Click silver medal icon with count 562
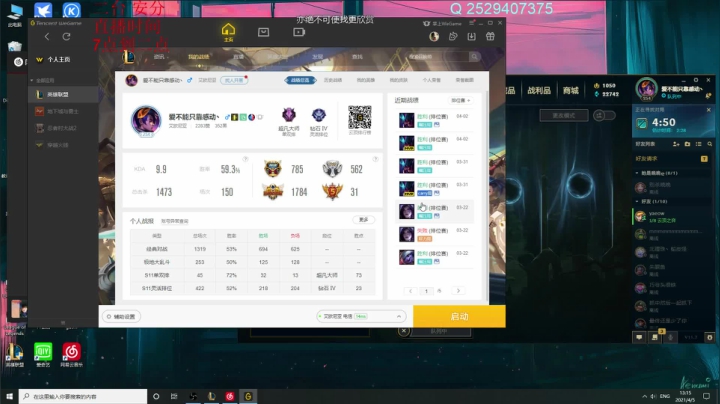The width and height of the screenshot is (720, 404). coord(332,169)
